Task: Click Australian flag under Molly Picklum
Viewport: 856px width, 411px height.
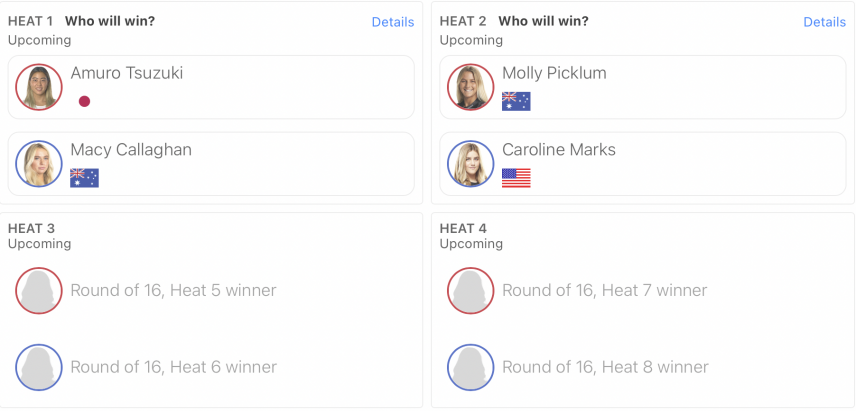Action: point(516,101)
